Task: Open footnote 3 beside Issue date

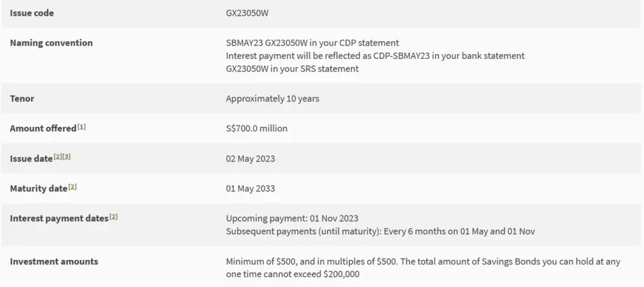Action: click(x=66, y=156)
